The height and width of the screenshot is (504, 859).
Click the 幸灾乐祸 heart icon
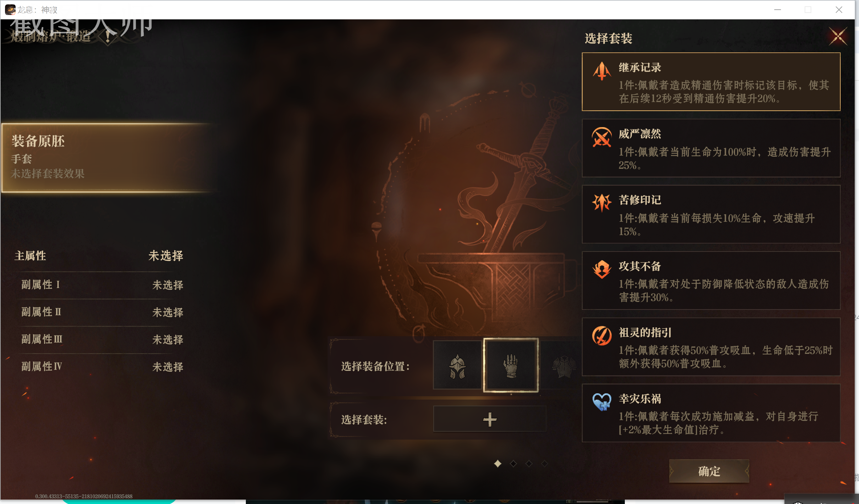tap(602, 402)
